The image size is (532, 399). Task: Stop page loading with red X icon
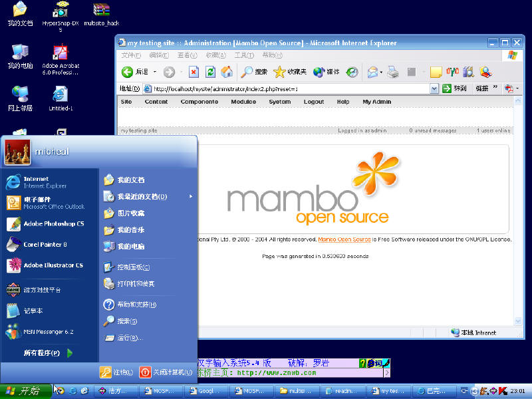click(194, 72)
